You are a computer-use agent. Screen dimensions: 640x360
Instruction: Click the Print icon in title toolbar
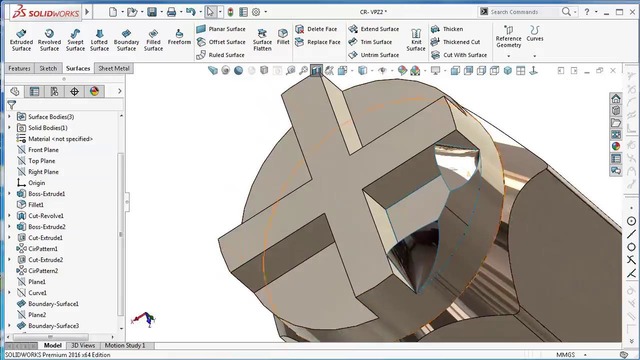click(x=171, y=12)
